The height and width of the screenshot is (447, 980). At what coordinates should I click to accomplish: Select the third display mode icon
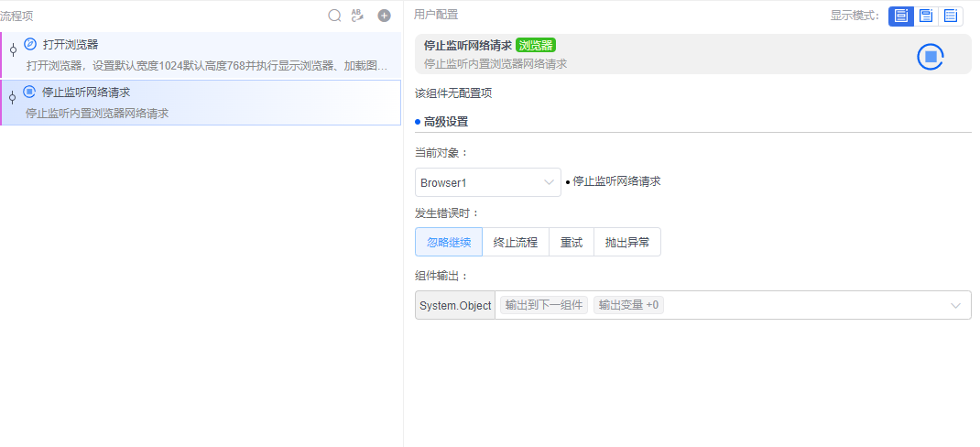[951, 16]
